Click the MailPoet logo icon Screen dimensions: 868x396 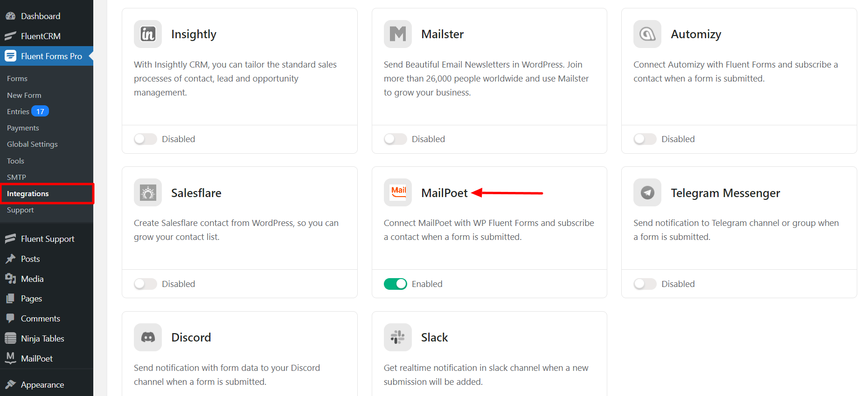pyautogui.click(x=397, y=193)
